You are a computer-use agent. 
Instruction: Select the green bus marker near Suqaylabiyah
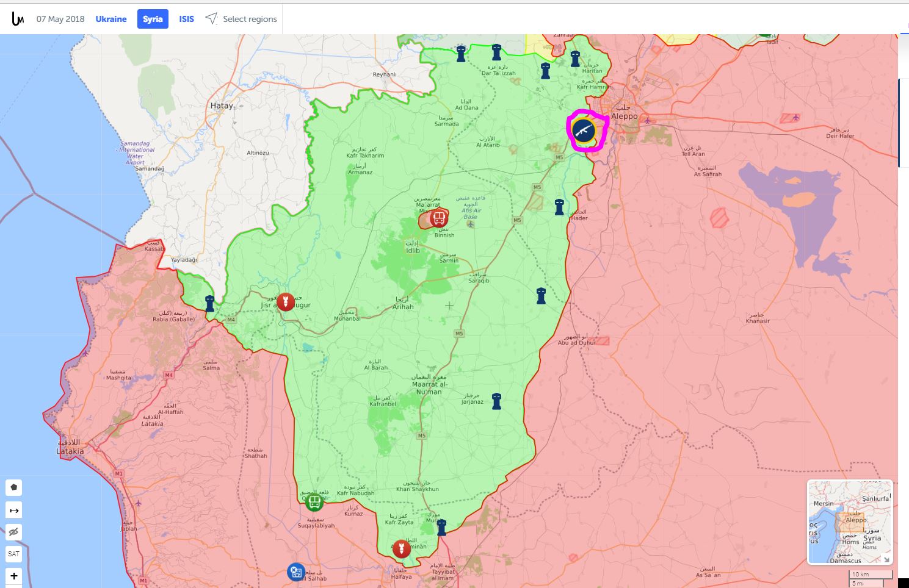(314, 502)
